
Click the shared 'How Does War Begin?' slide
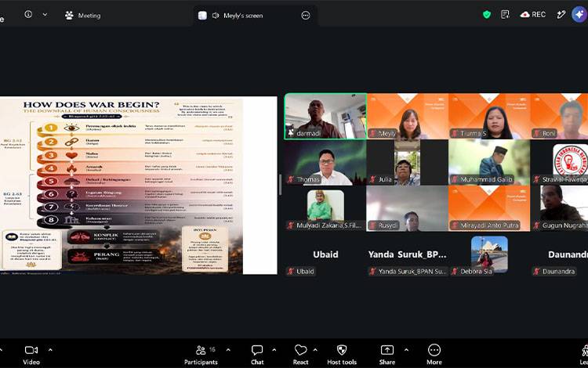[138, 186]
